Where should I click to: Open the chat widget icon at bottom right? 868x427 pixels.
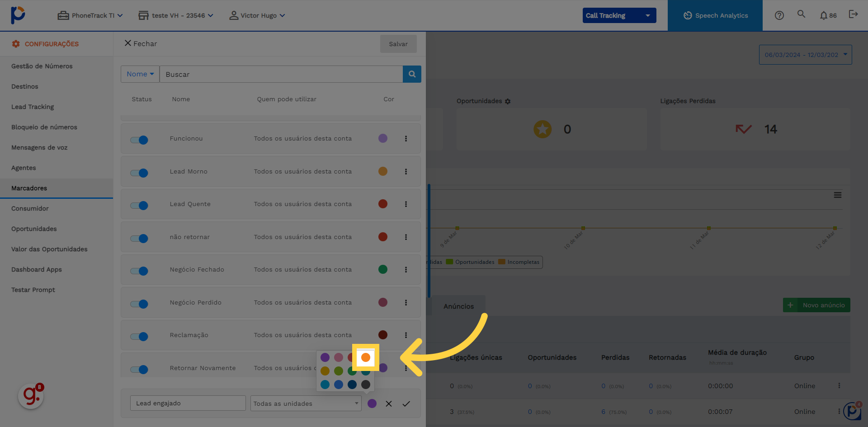853,411
